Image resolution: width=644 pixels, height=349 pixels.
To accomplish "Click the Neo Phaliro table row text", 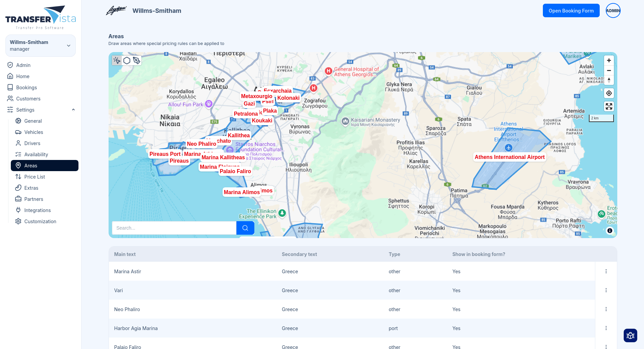I will click(x=127, y=309).
